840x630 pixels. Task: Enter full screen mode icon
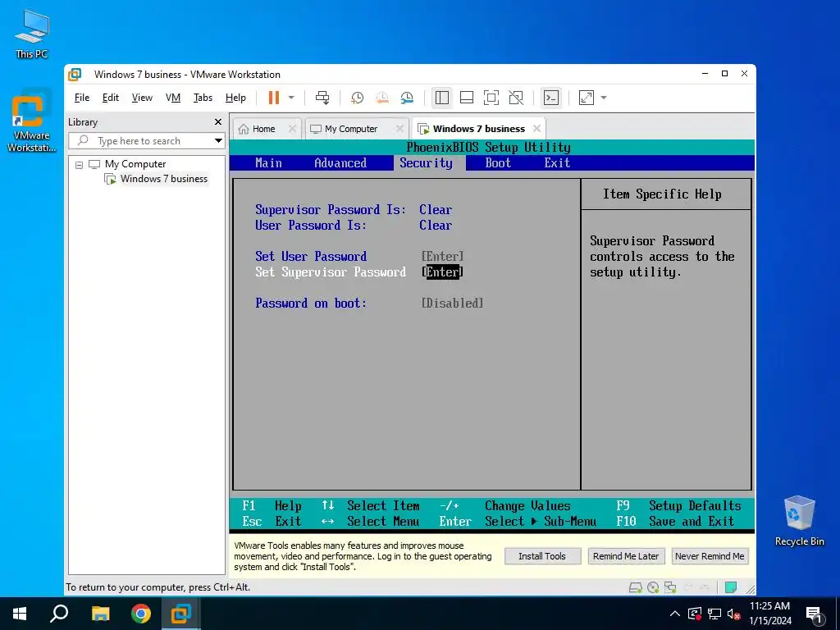coord(491,98)
